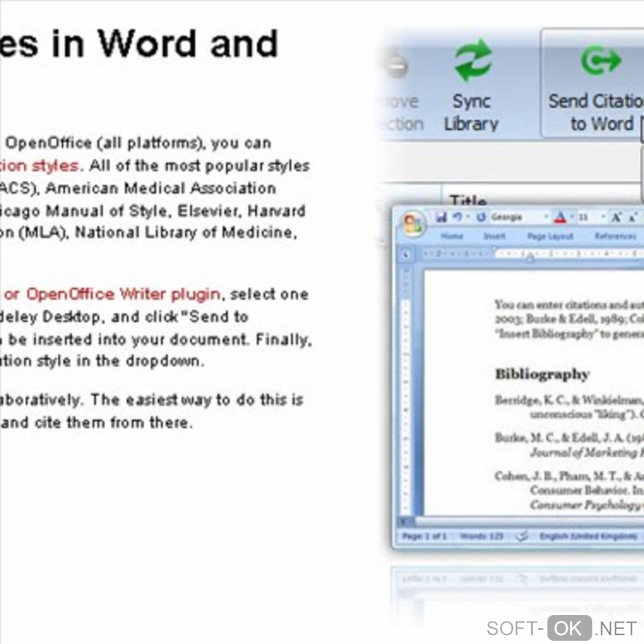Click the Cohen, J. B. reference entry
644x644 pixels.
coord(569,490)
